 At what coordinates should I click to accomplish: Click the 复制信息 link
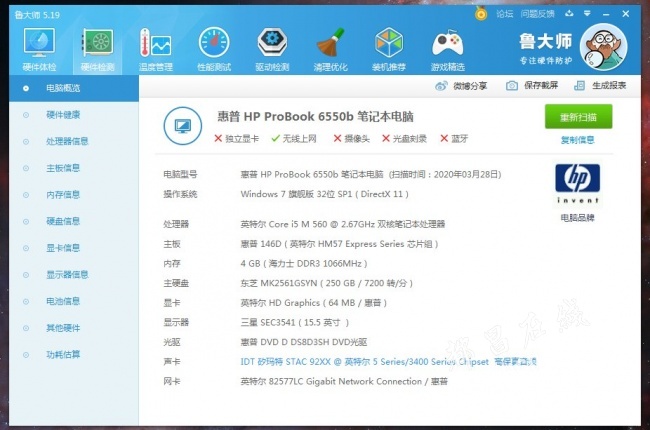(x=577, y=140)
